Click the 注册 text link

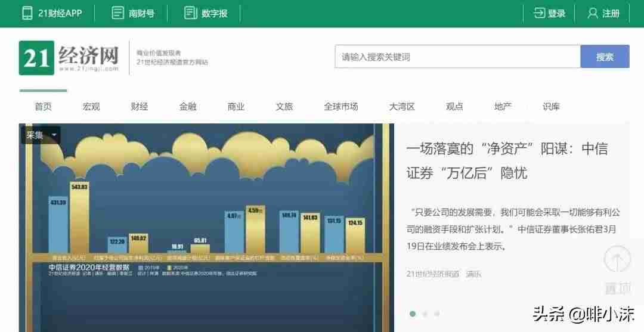(x=611, y=13)
